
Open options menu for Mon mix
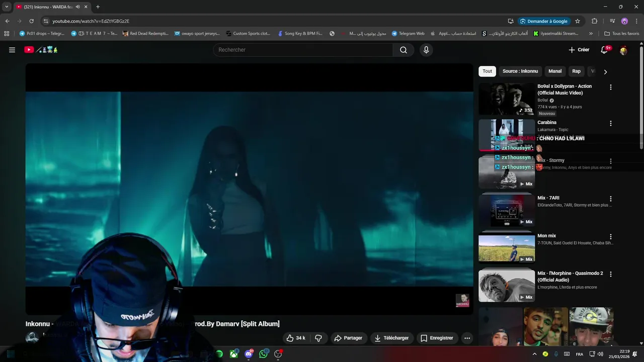tap(611, 236)
